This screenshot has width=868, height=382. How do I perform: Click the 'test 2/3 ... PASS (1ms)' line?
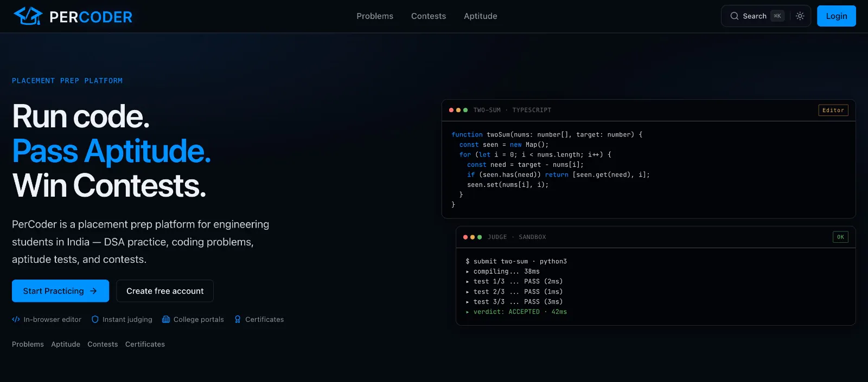point(514,292)
